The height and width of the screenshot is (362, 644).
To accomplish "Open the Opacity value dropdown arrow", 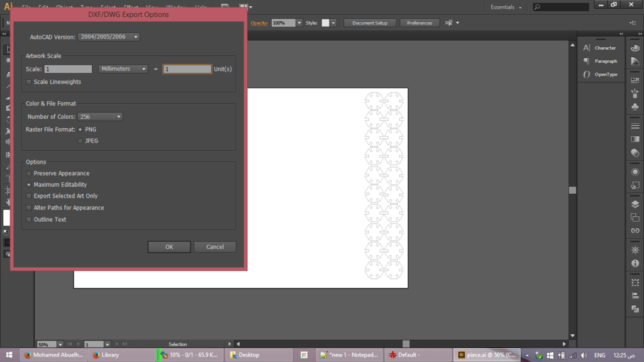I will point(299,23).
